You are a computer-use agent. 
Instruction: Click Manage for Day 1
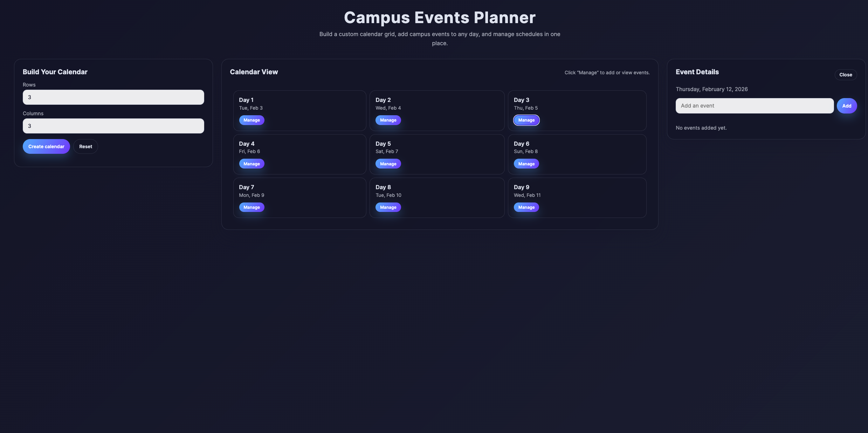coord(252,120)
